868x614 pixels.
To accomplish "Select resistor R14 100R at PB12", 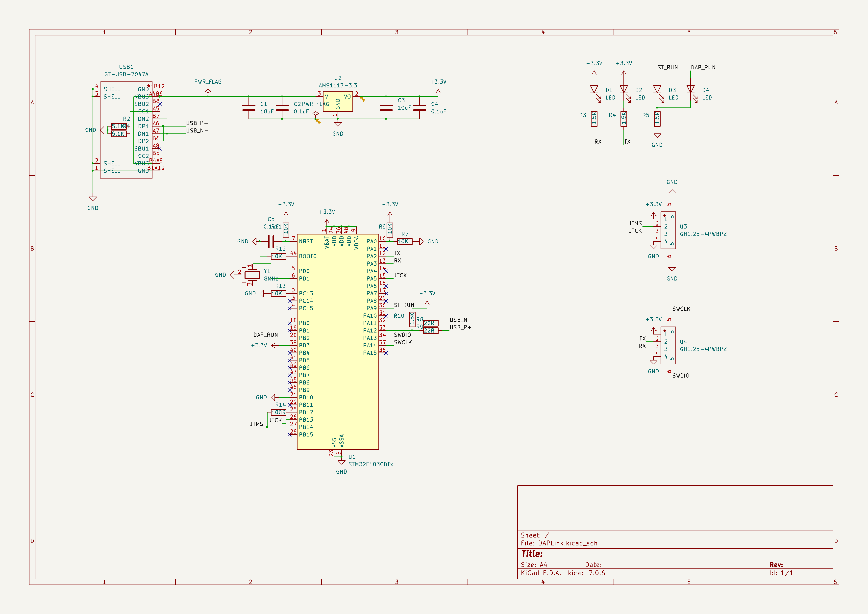I will 278,412.
